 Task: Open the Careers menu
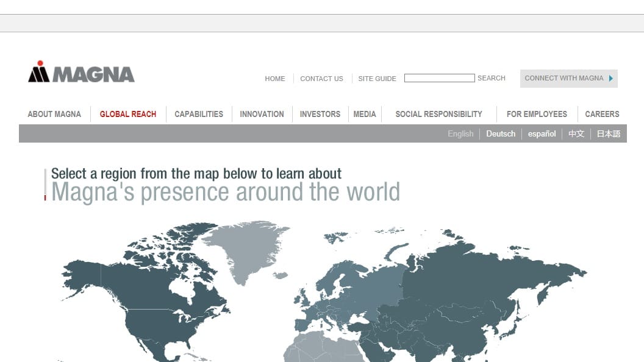[x=602, y=114]
